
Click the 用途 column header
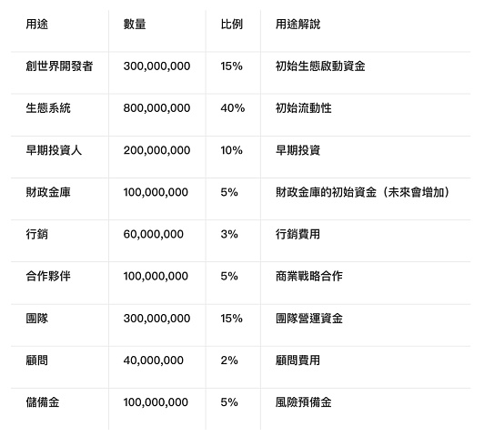(36, 24)
